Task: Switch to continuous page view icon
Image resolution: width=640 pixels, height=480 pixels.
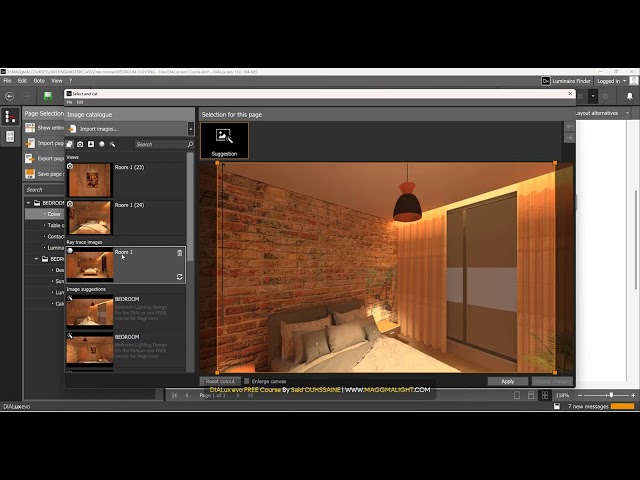Action: coord(531,395)
